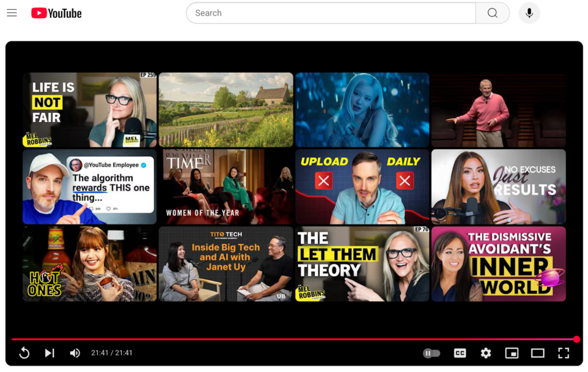The width and height of the screenshot is (588, 372).
Task: Open "Life Is Not Fair" video thumbnail
Action: tap(90, 110)
